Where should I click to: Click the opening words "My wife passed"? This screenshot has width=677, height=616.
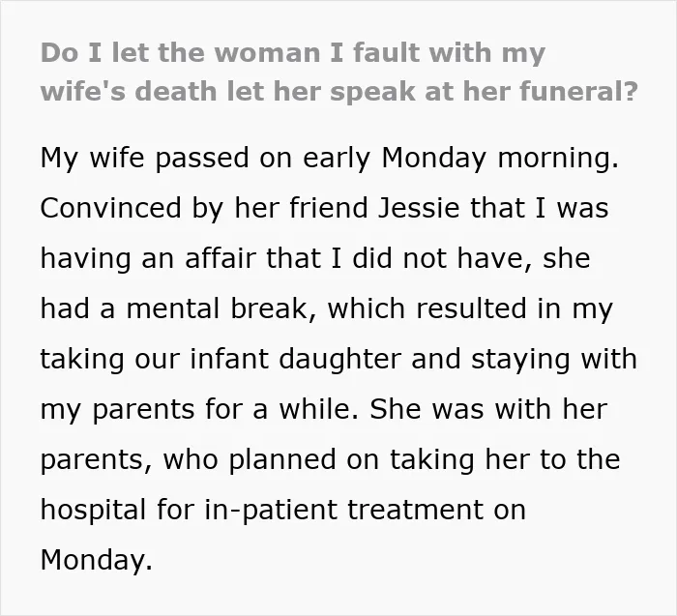click(144, 159)
